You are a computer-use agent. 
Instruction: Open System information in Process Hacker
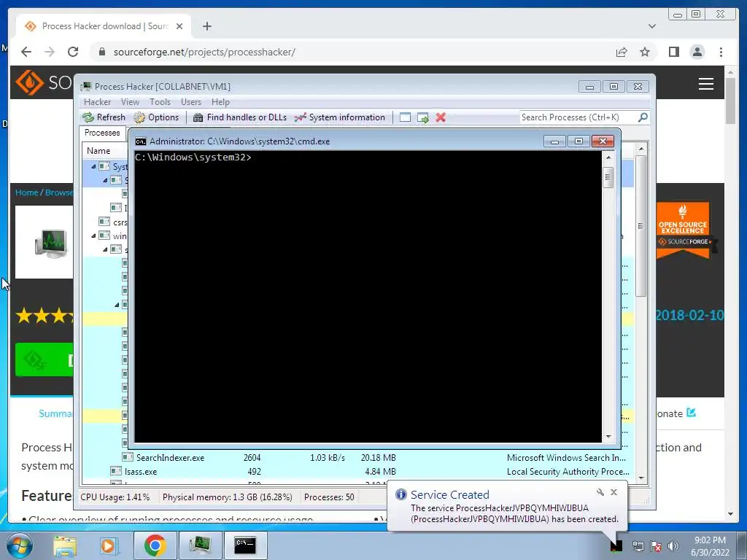tap(340, 117)
